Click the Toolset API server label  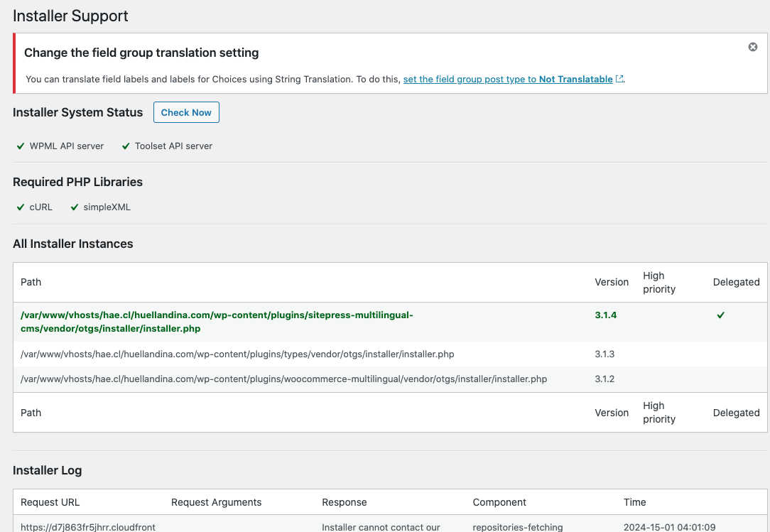pos(173,146)
